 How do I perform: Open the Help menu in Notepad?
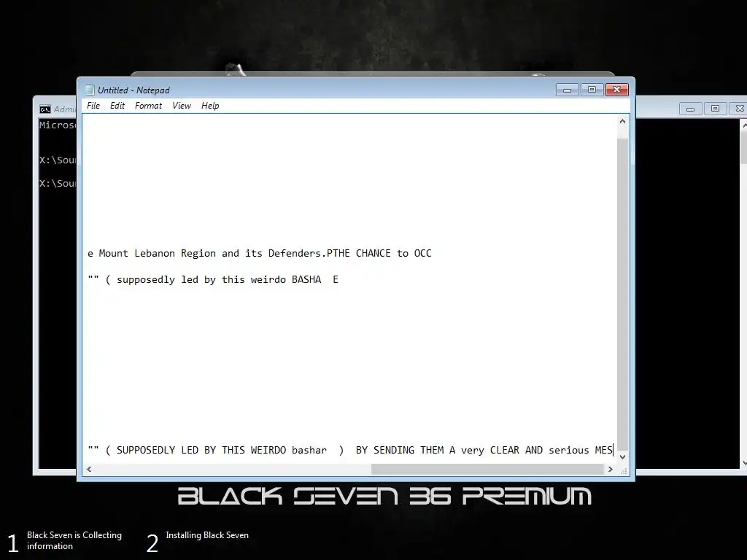(x=209, y=106)
